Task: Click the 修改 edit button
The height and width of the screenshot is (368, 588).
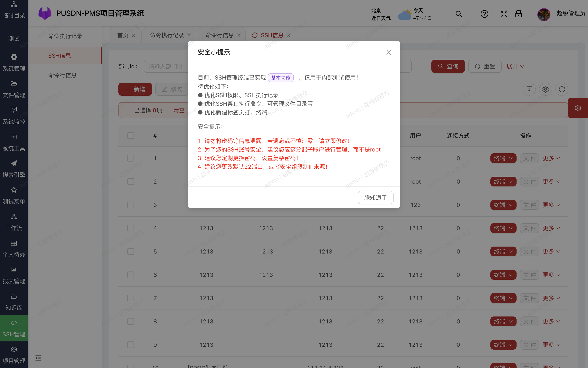Action: pos(172,89)
